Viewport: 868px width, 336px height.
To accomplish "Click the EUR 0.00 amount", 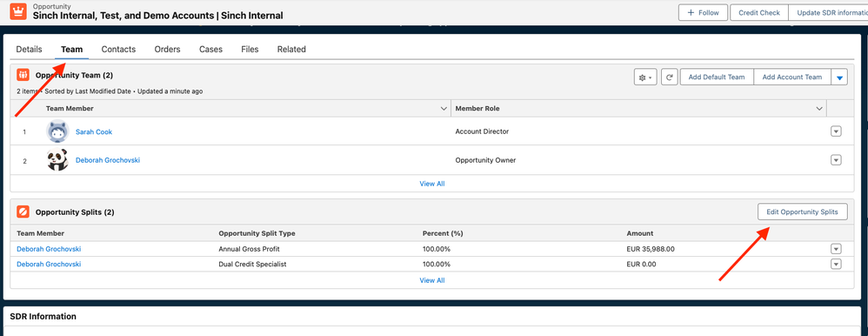I will tap(641, 264).
